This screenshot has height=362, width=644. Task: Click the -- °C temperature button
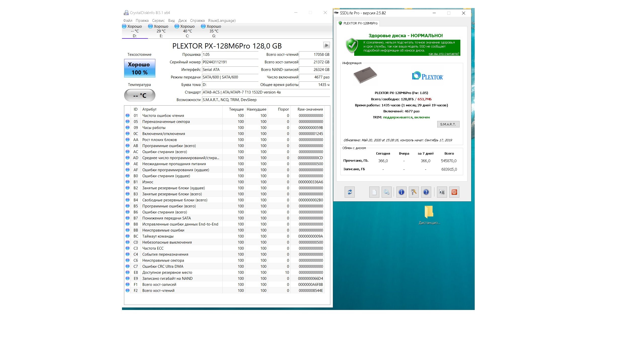[140, 95]
